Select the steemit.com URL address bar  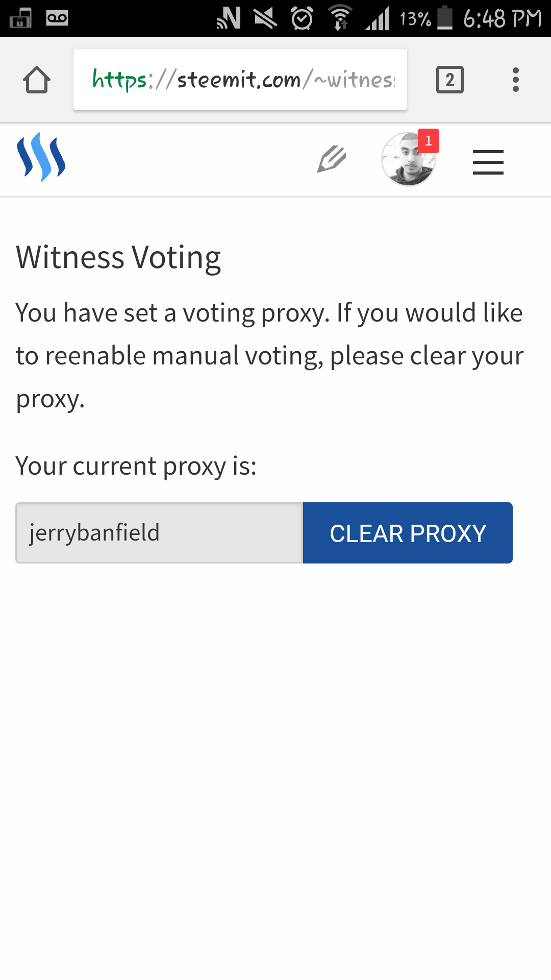click(240, 80)
